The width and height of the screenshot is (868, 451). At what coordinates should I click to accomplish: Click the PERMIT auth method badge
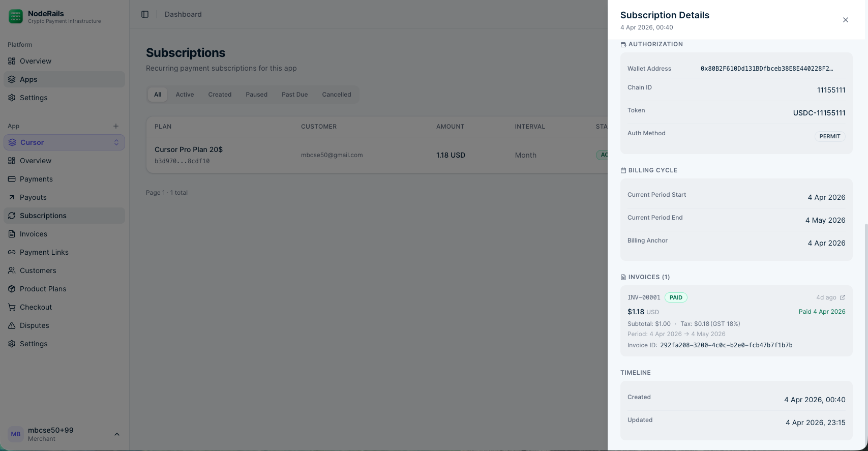[x=830, y=136]
